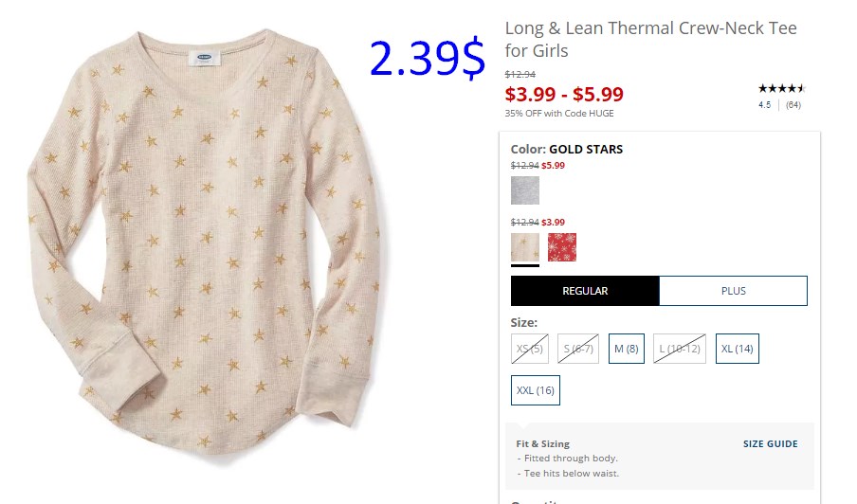857x504 pixels.
Task: Pick size XXL (16)
Action: coord(536,390)
